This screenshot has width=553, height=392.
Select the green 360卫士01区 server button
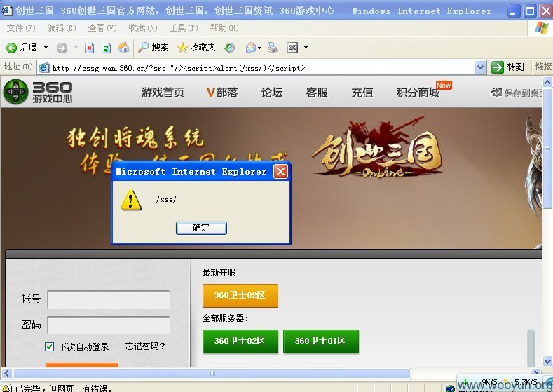tap(320, 342)
